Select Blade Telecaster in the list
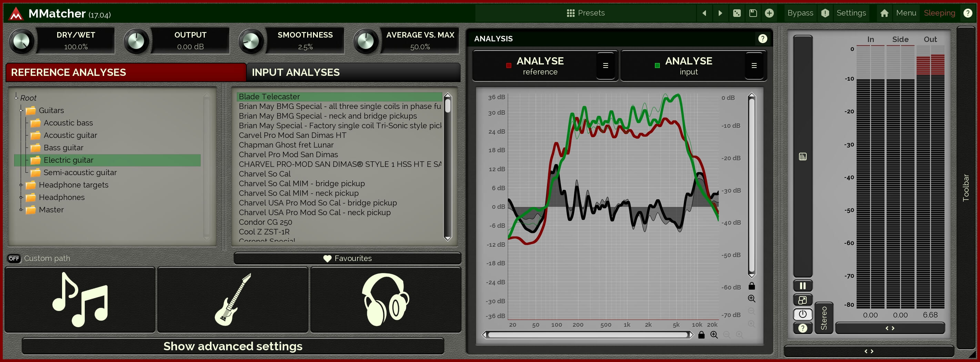 click(x=339, y=97)
